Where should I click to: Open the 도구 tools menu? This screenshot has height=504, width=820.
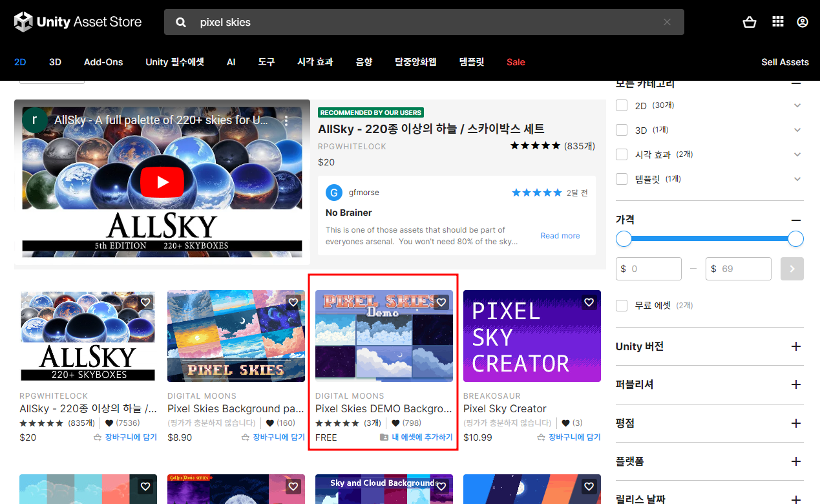click(x=267, y=62)
